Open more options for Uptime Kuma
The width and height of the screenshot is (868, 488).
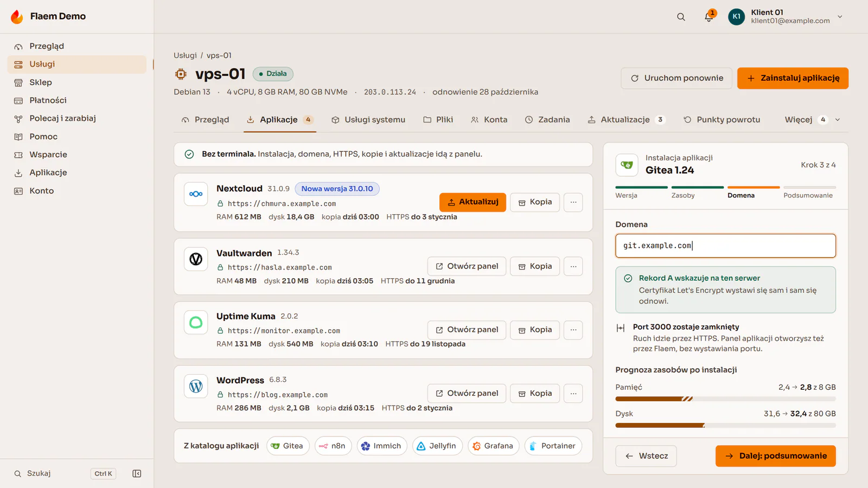pyautogui.click(x=573, y=330)
